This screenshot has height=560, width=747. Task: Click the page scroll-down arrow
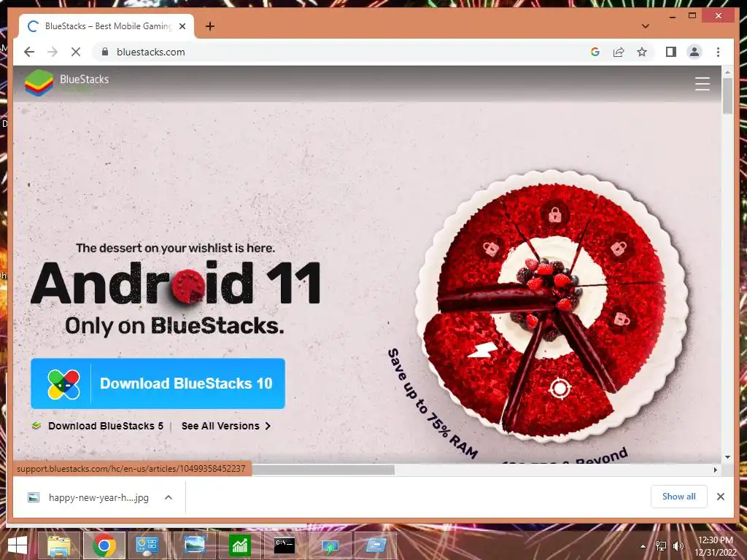pos(727,457)
